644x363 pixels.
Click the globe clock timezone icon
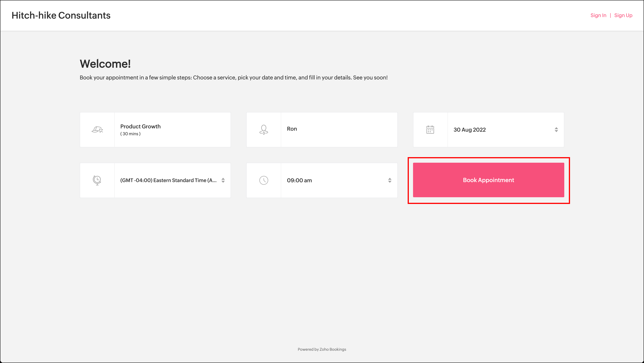pyautogui.click(x=97, y=180)
